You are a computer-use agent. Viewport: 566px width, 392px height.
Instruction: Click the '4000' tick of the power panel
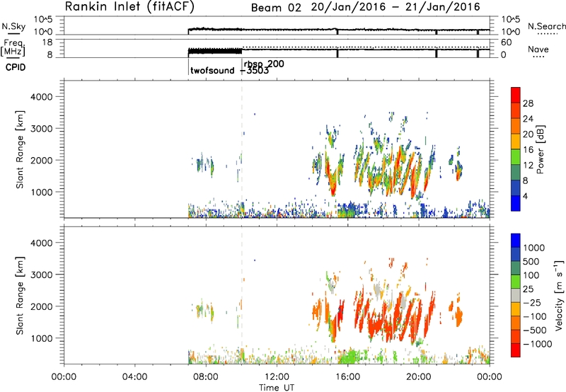pos(42,97)
